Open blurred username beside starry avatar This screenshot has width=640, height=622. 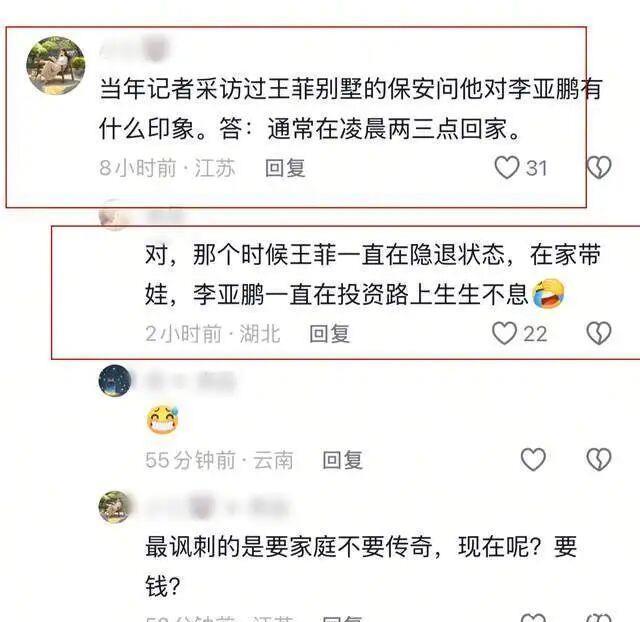[191, 382]
